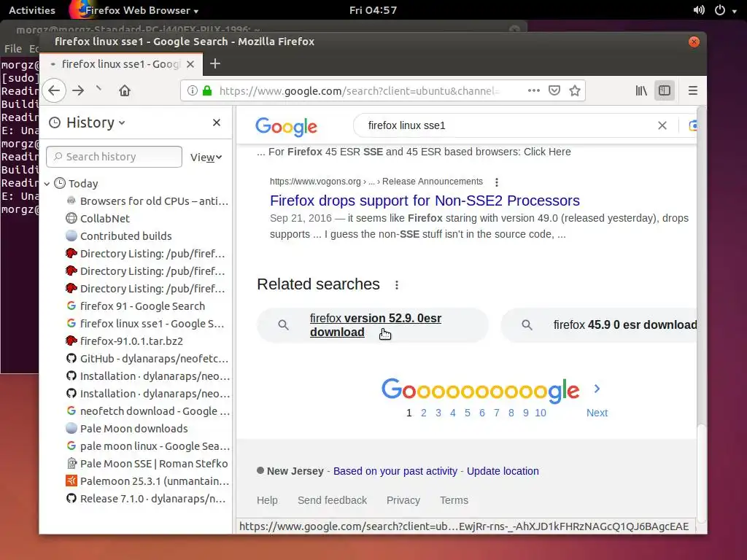Open the File menu in Terminal window
The image size is (747, 560).
pyautogui.click(x=13, y=49)
